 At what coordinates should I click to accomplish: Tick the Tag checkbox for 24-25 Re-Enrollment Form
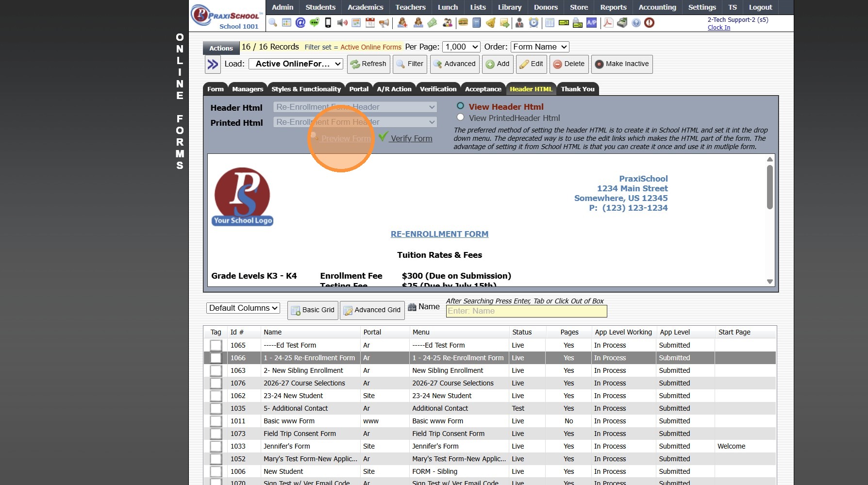(216, 358)
